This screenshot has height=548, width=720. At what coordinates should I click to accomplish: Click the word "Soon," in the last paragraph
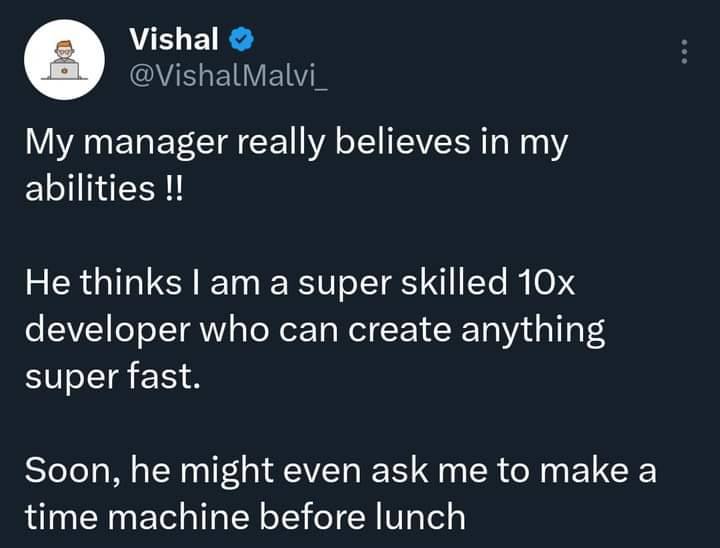point(73,472)
